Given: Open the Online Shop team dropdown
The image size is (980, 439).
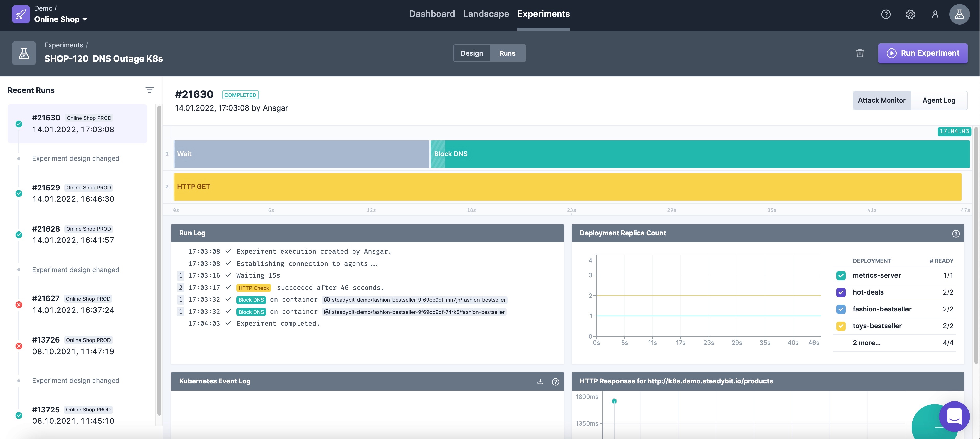Looking at the screenshot, I should coord(61,19).
